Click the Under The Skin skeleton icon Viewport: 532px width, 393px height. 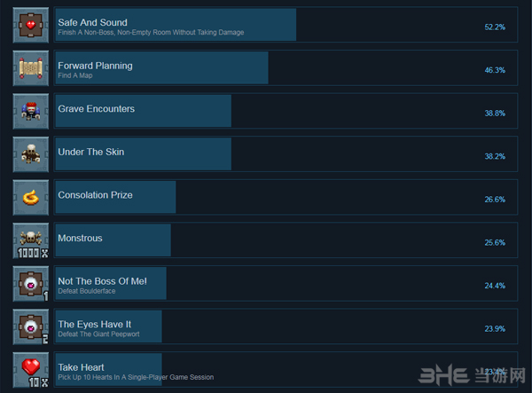point(31,154)
